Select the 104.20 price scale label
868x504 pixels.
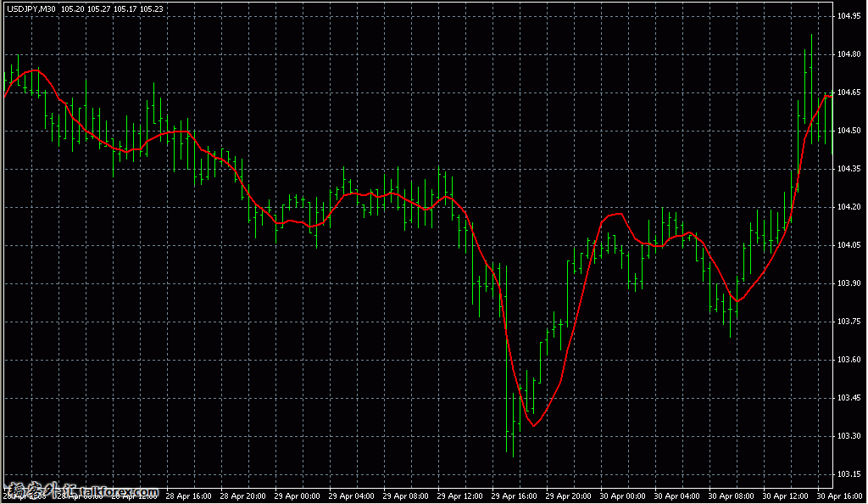(849, 207)
